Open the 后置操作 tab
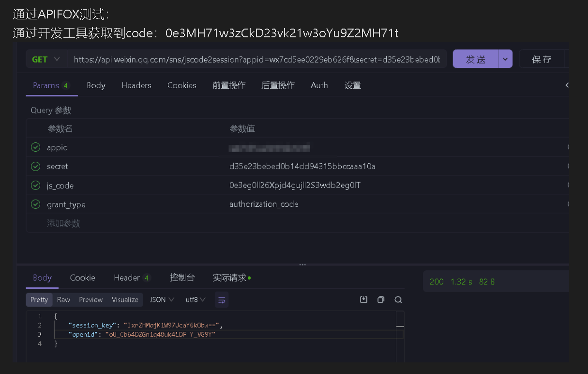Image resolution: width=588 pixels, height=374 pixels. coord(278,85)
